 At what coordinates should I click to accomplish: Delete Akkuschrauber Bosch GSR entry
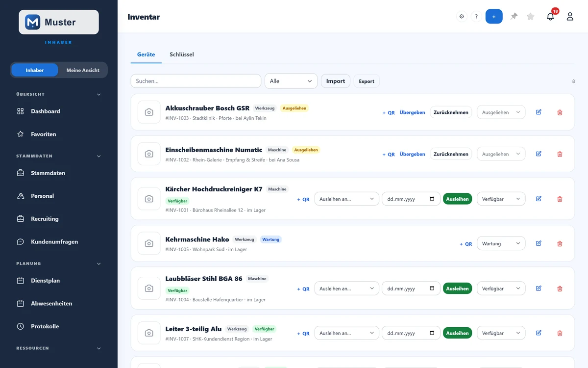point(560,112)
